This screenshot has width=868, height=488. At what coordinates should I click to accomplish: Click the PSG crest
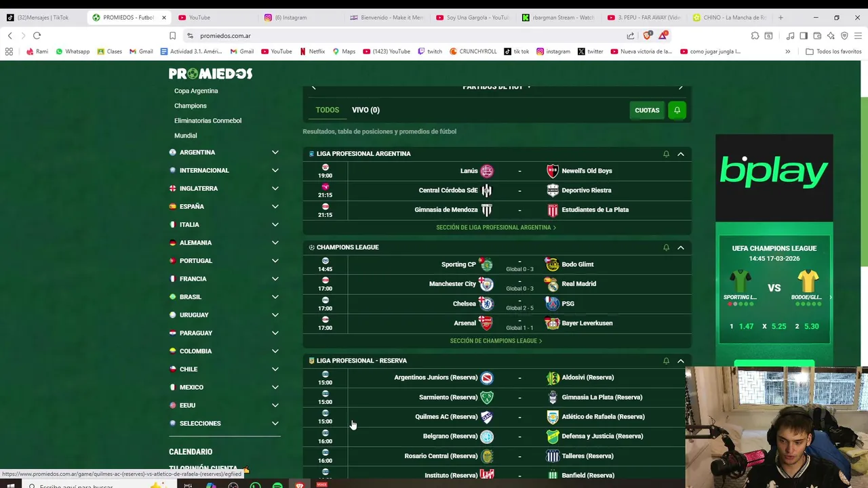pyautogui.click(x=553, y=304)
